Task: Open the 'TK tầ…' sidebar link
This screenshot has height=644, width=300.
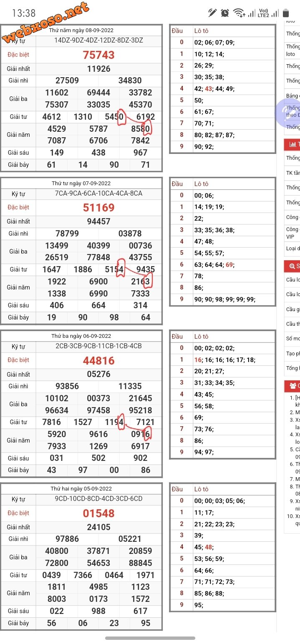Action: pyautogui.click(x=292, y=173)
